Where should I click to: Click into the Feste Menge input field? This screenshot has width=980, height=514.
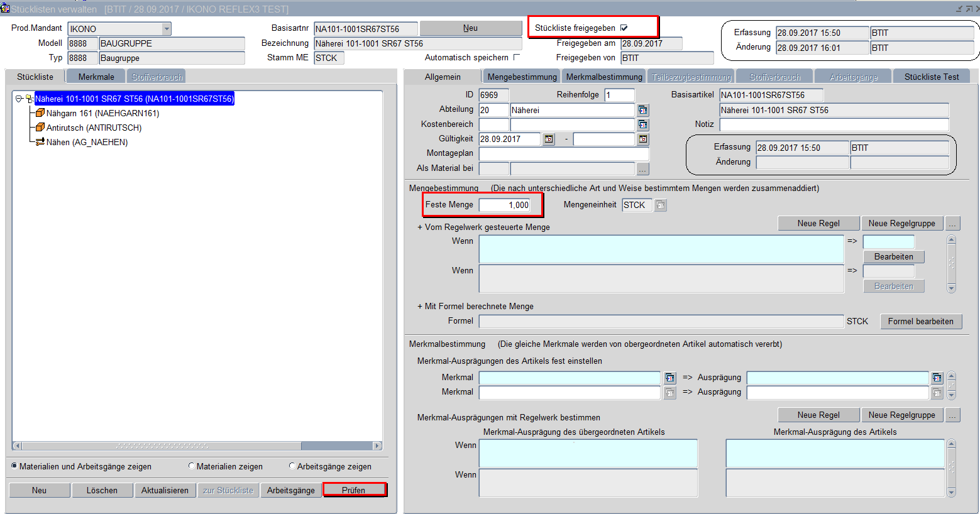tap(505, 205)
